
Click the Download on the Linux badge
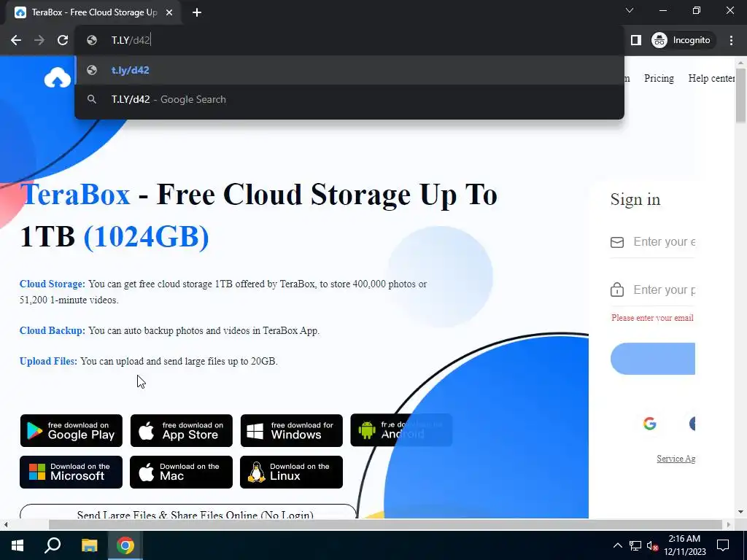pos(292,472)
